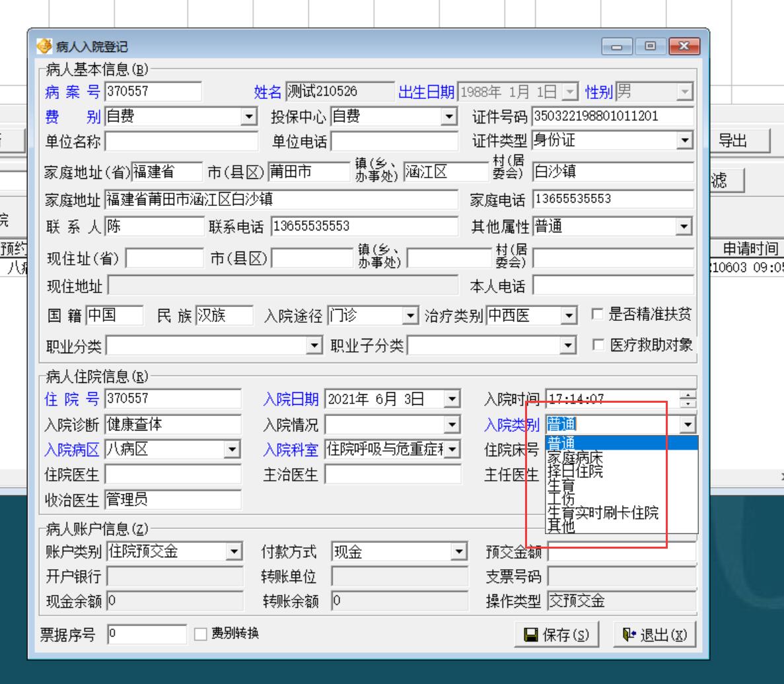Select 其他 option in the list
The height and width of the screenshot is (684, 784).
pos(622,526)
